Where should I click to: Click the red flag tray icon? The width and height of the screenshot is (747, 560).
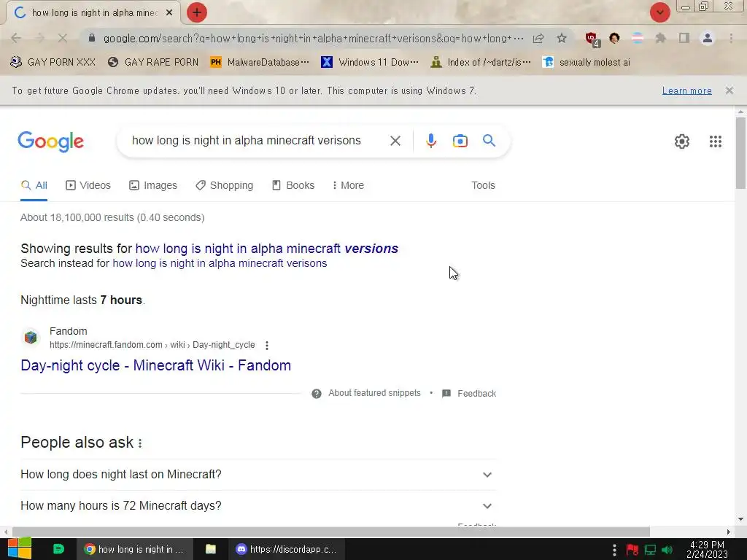[x=632, y=550]
